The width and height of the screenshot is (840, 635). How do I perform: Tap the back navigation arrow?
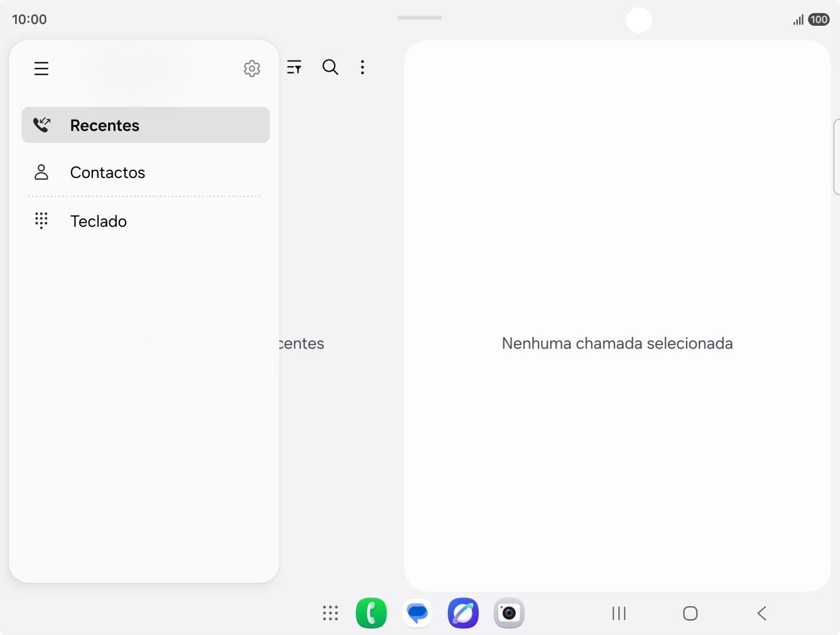pyautogui.click(x=762, y=613)
